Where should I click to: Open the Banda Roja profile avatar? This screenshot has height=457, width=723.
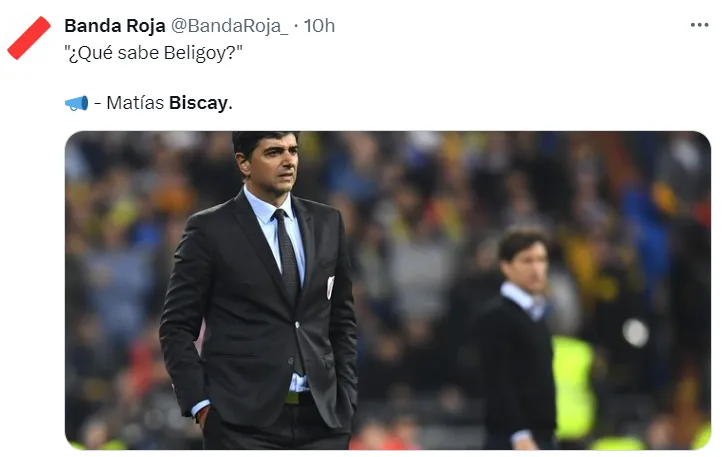[29, 36]
